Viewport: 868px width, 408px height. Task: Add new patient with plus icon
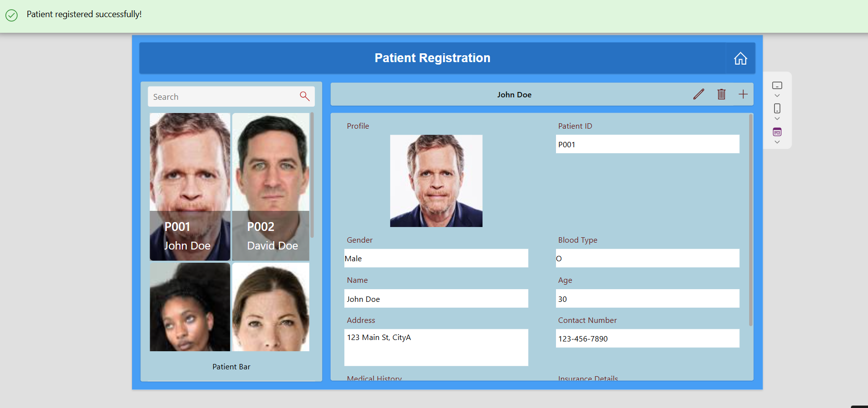pyautogui.click(x=743, y=94)
